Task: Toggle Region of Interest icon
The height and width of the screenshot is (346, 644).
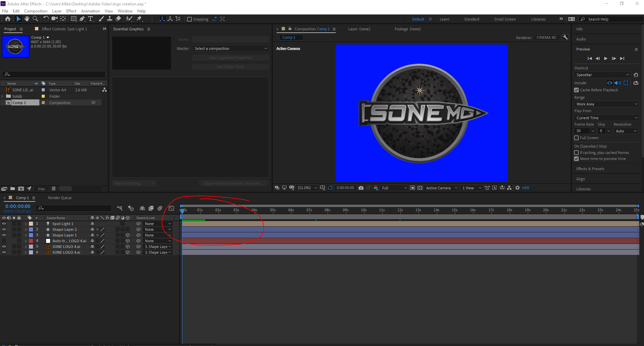Action: (413, 188)
